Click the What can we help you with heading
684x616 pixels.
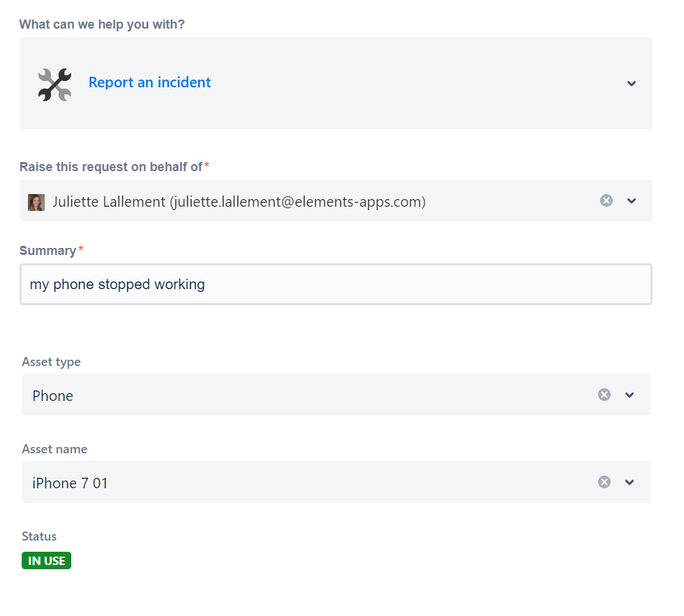point(101,24)
